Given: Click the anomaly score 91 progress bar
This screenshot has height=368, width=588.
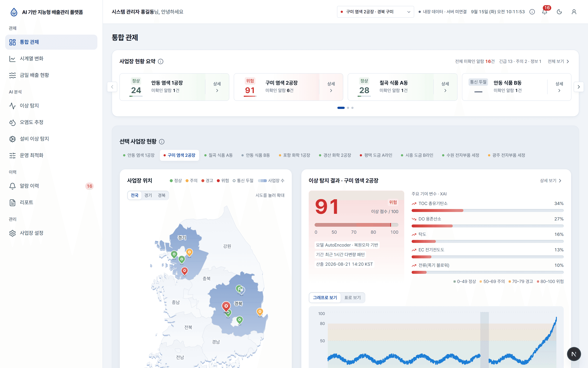Looking at the screenshot, I should (x=356, y=225).
